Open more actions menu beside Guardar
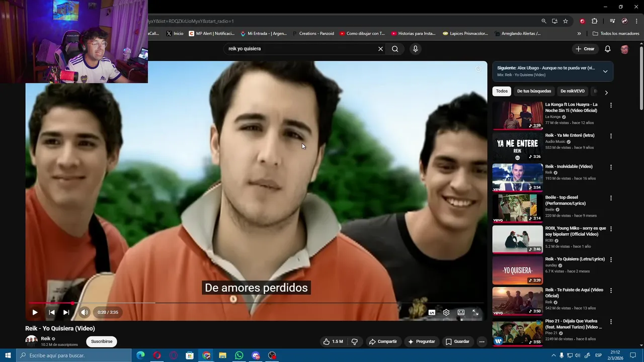This screenshot has width=644, height=362. (x=481, y=341)
